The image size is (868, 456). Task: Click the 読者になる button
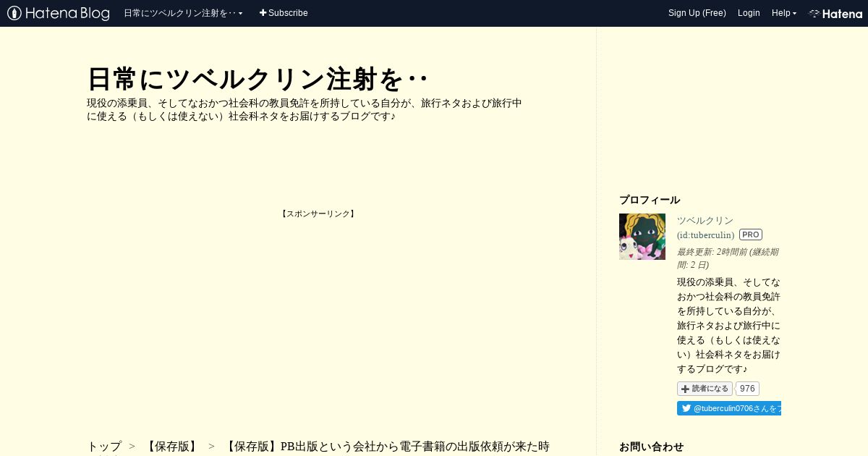[x=705, y=389]
